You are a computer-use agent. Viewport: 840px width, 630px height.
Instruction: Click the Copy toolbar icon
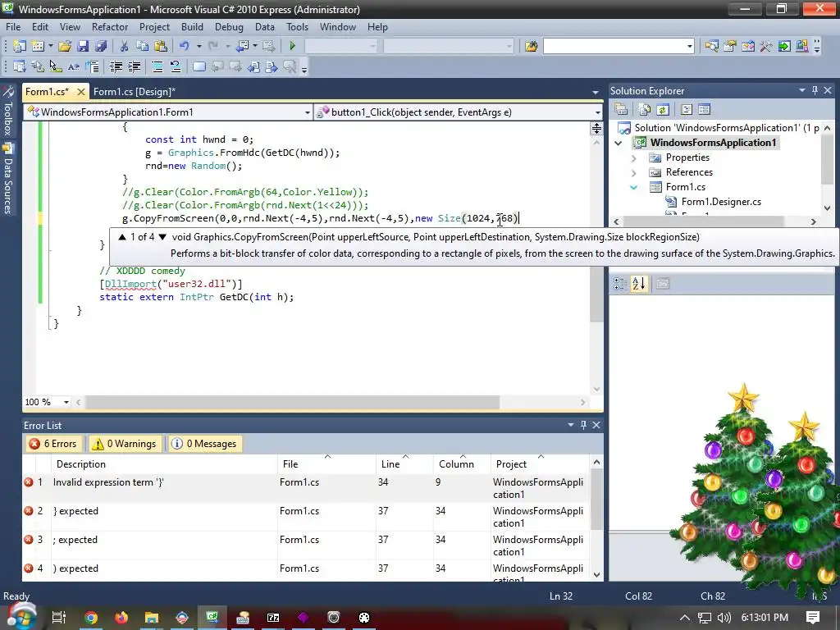[142, 46]
